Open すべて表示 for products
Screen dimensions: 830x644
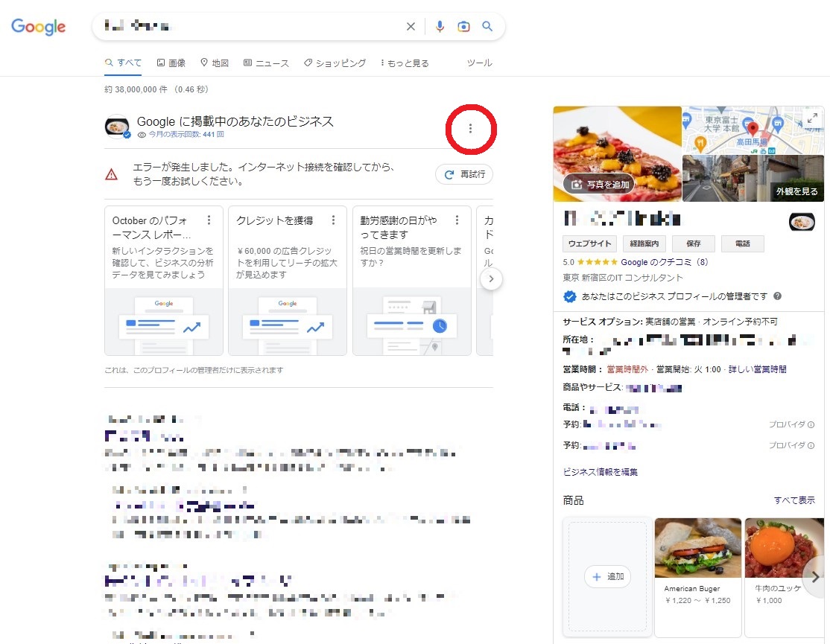click(794, 500)
